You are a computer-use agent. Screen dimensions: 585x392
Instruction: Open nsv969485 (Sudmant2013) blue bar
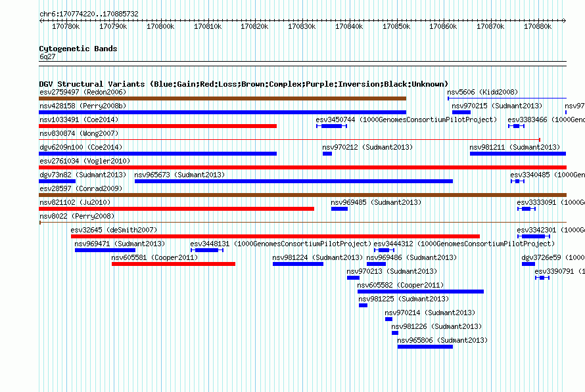tap(340, 209)
